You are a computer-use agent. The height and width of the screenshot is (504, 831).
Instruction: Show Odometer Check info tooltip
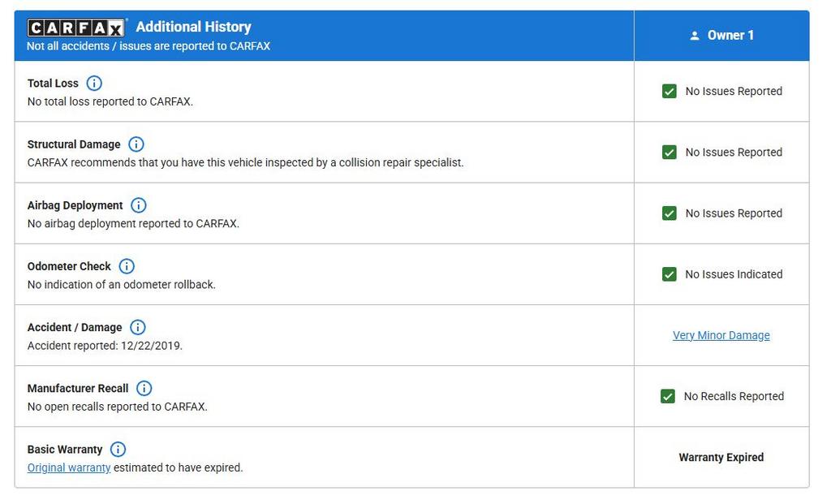pos(127,266)
